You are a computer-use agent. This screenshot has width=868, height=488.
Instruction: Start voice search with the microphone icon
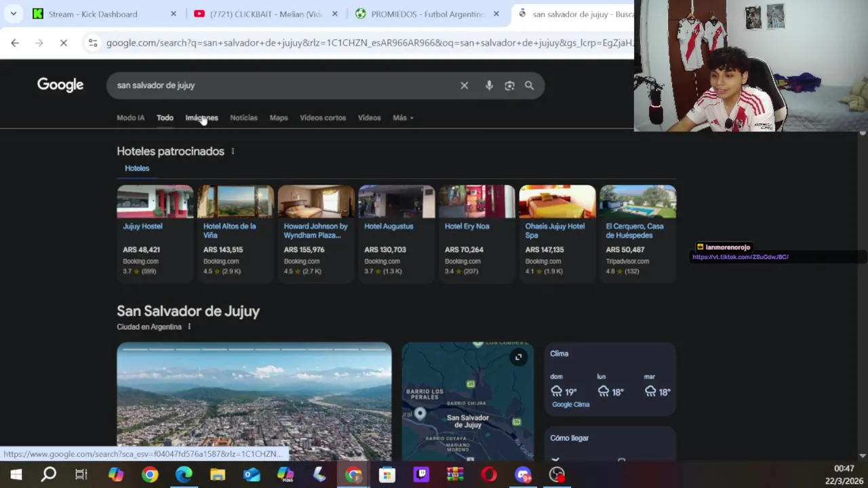tap(489, 85)
